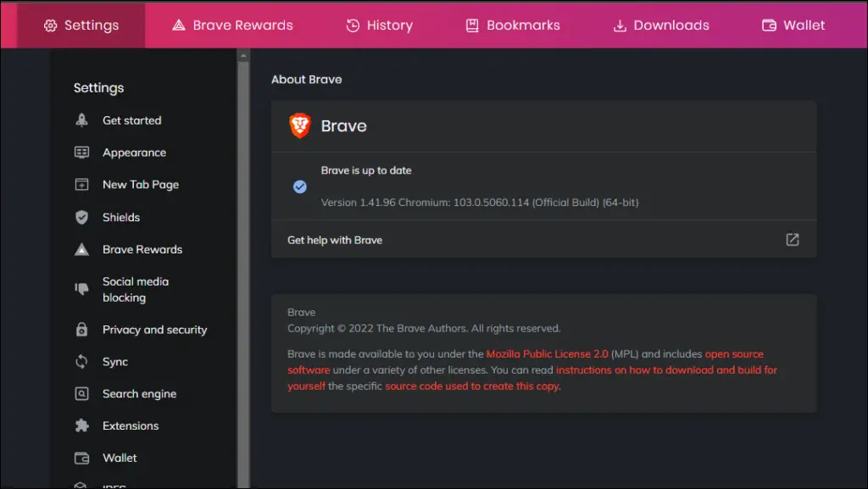Open Brave Rewards triangle icon in sidebar
This screenshot has width=868, height=489.
tap(81, 249)
